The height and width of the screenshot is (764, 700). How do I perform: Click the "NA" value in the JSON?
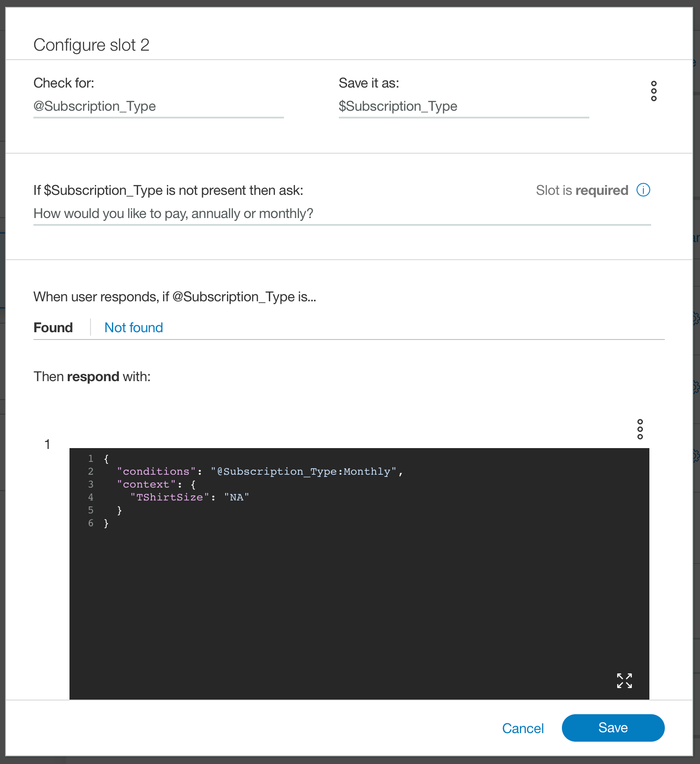point(236,497)
